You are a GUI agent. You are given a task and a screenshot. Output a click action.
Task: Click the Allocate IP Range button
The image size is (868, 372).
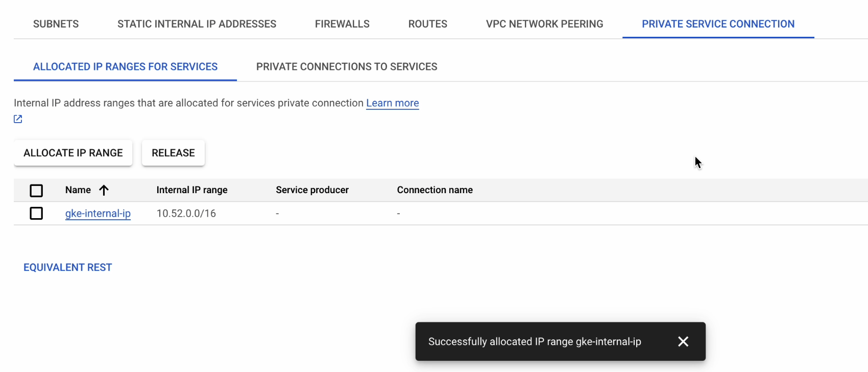pyautogui.click(x=73, y=153)
